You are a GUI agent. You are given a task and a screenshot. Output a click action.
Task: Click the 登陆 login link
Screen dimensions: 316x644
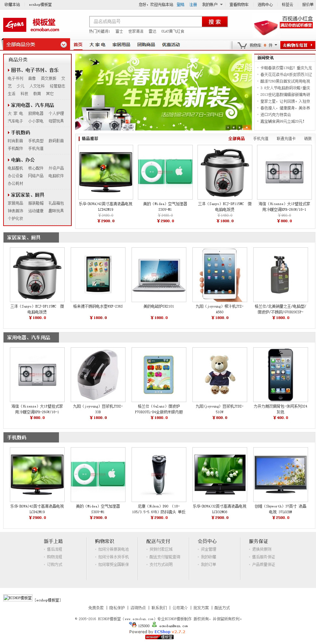pyautogui.click(x=180, y=4)
